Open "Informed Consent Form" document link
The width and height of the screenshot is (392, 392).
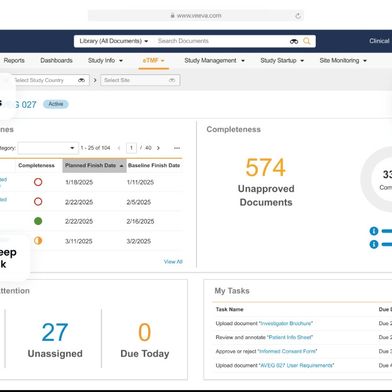click(287, 351)
